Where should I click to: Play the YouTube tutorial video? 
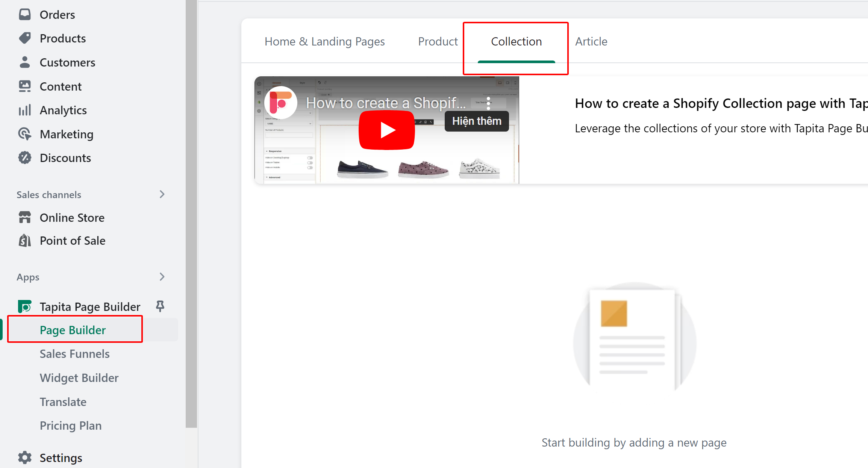coord(387,130)
